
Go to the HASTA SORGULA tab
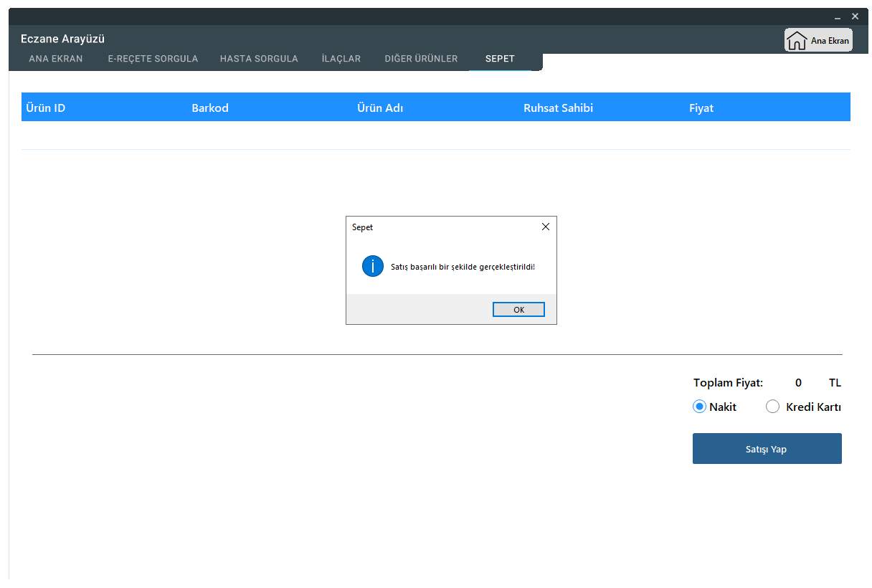[x=259, y=59]
